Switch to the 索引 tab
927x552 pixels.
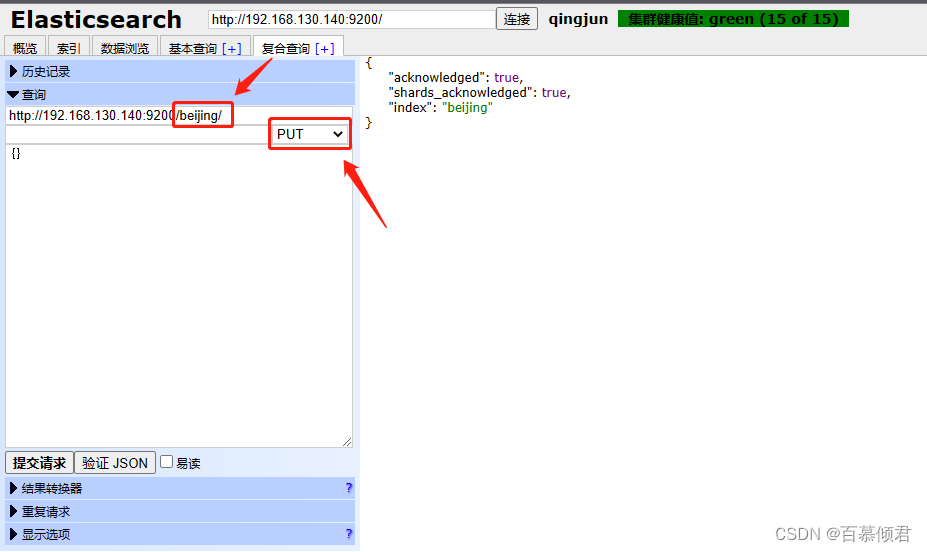click(69, 48)
